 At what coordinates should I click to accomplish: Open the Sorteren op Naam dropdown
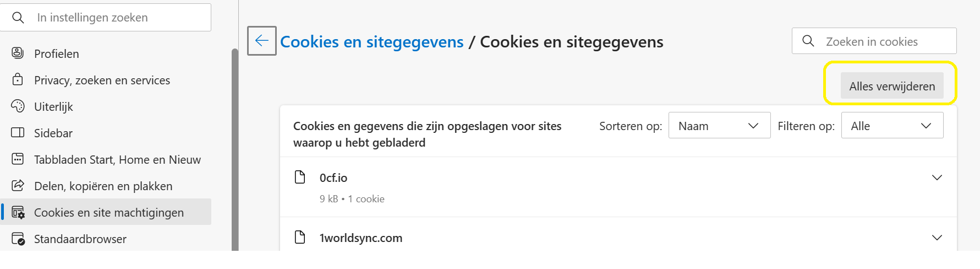[x=719, y=126]
